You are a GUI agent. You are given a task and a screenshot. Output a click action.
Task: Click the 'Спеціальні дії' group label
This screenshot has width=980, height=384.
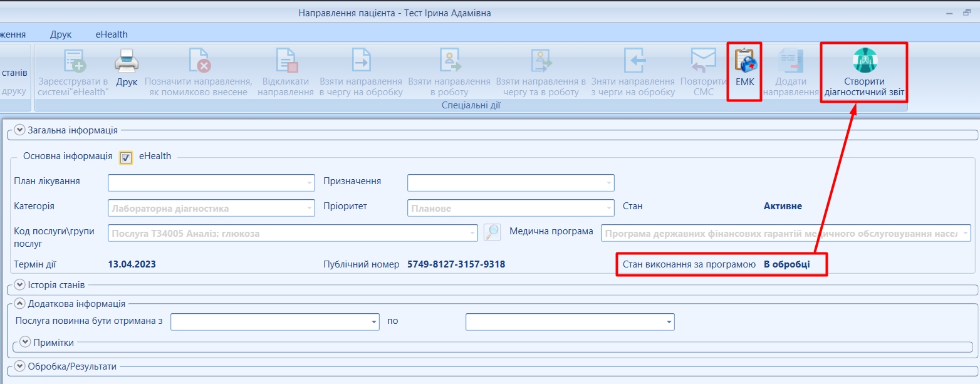pyautogui.click(x=471, y=106)
